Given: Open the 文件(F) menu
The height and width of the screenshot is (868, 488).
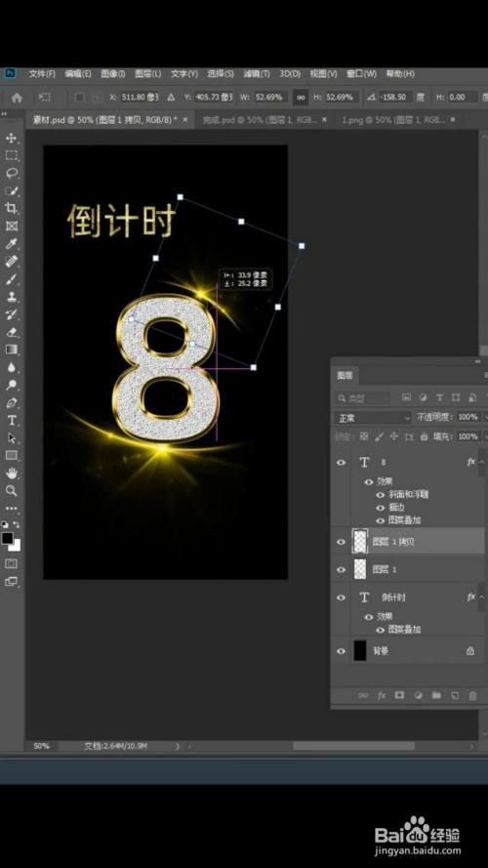Looking at the screenshot, I should coord(42,73).
